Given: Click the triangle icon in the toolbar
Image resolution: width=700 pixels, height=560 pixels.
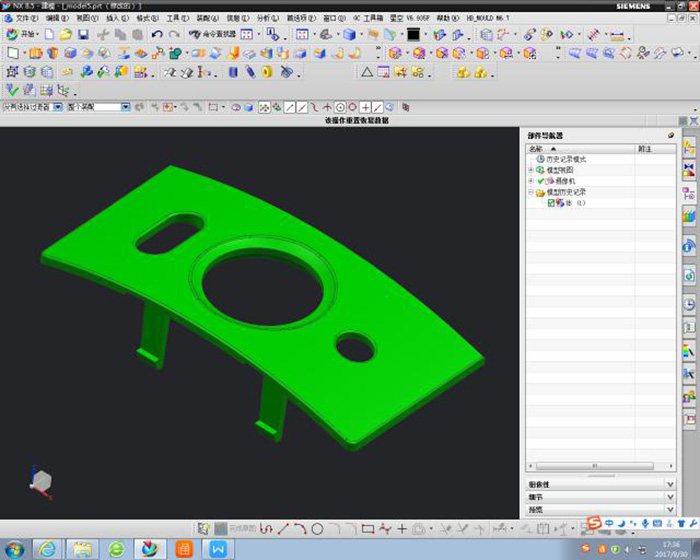Looking at the screenshot, I should tap(367, 72).
